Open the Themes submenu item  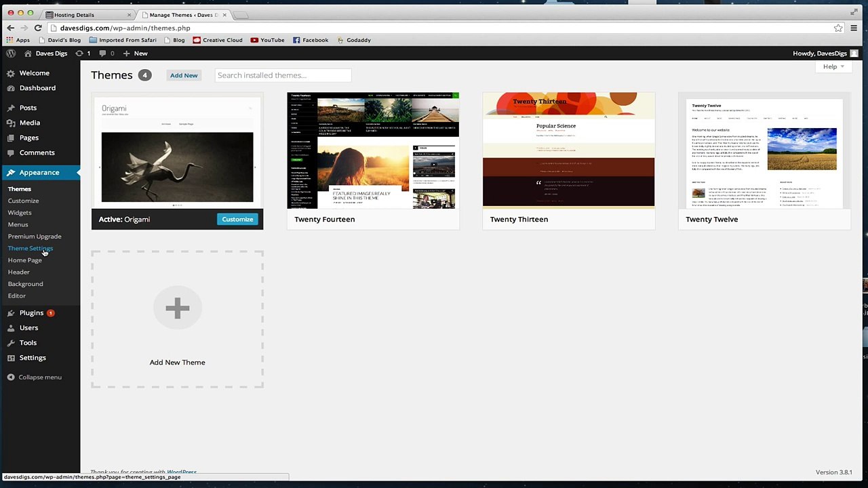pyautogui.click(x=20, y=189)
